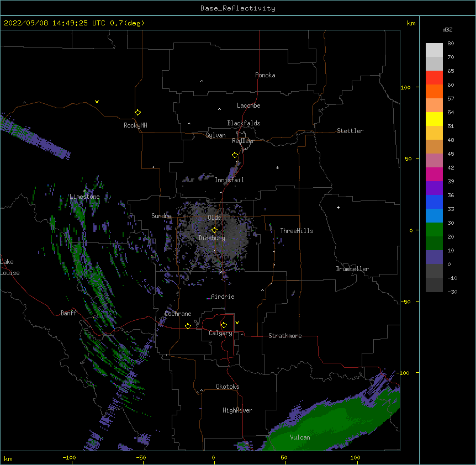
Task: Click the Sundre town label
Action: [x=161, y=216]
